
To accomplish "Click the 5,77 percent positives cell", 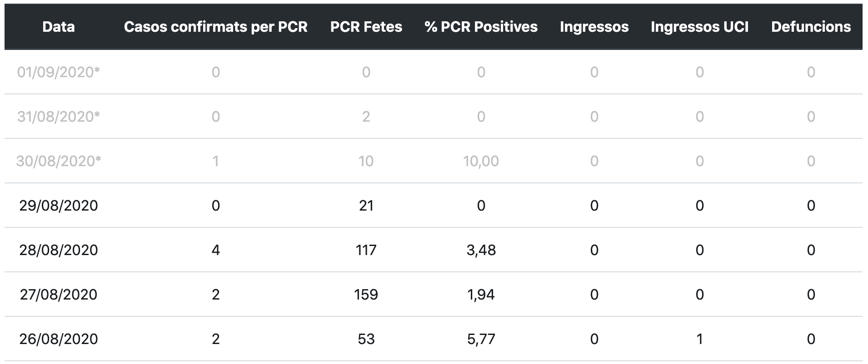I will click(x=481, y=339).
